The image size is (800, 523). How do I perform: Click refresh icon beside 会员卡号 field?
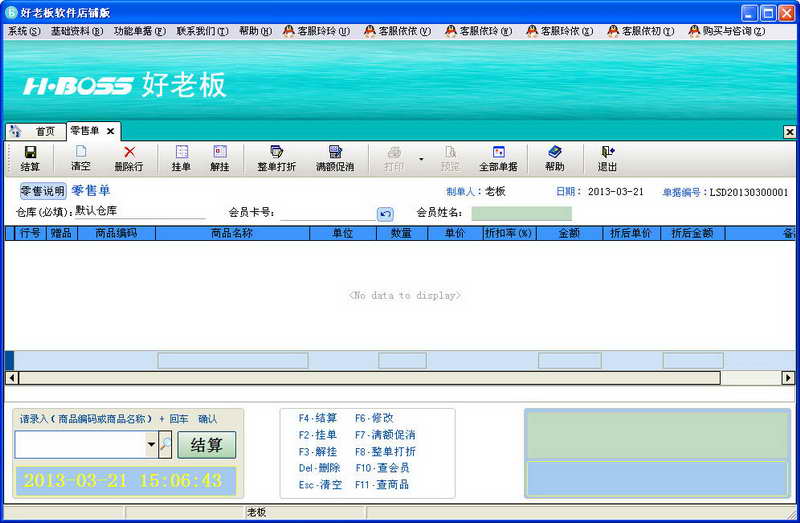pyautogui.click(x=385, y=214)
